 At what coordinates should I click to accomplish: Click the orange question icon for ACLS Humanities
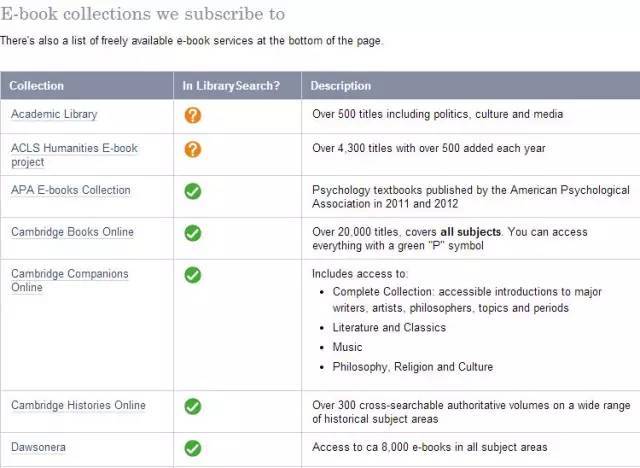pyautogui.click(x=193, y=149)
